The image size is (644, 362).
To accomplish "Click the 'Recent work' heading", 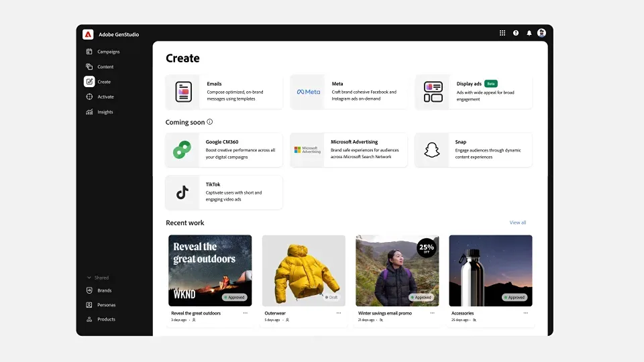I will point(185,223).
